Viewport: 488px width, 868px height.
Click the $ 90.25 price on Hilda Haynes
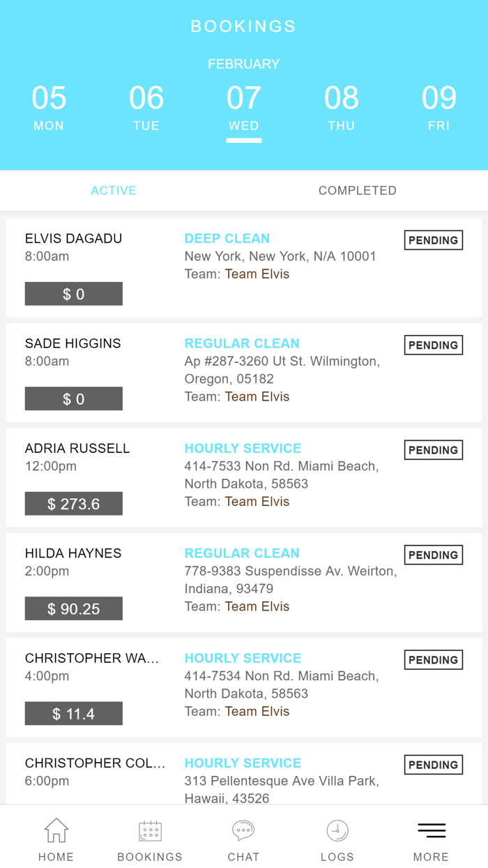pos(73,608)
